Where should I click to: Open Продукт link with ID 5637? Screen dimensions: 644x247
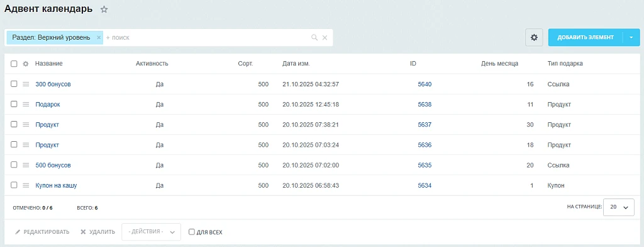[x=47, y=125]
